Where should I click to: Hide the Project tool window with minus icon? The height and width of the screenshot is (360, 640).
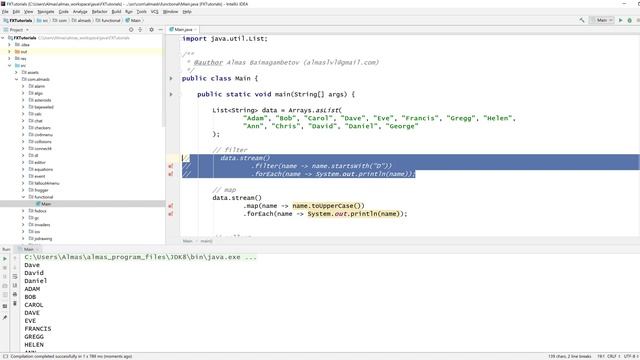(160, 30)
